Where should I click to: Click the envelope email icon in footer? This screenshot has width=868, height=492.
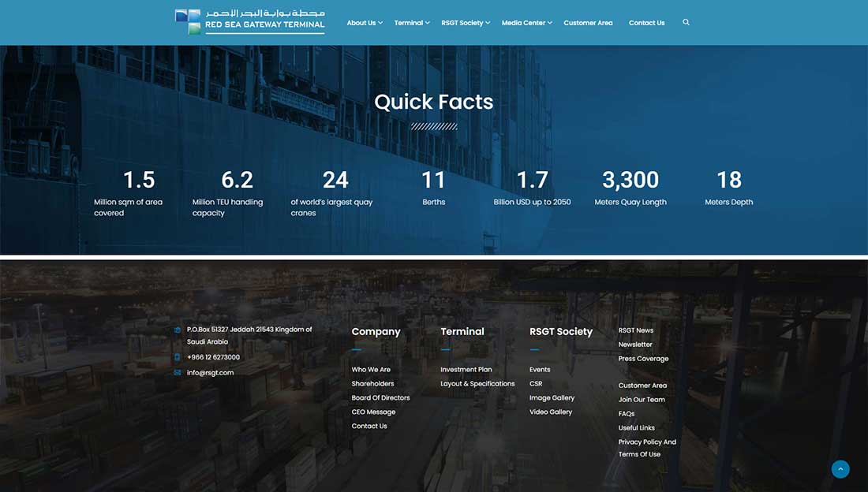[178, 373]
